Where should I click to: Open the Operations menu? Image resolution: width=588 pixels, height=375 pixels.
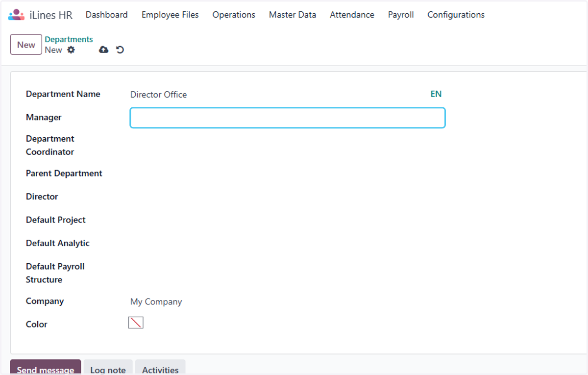(x=234, y=15)
